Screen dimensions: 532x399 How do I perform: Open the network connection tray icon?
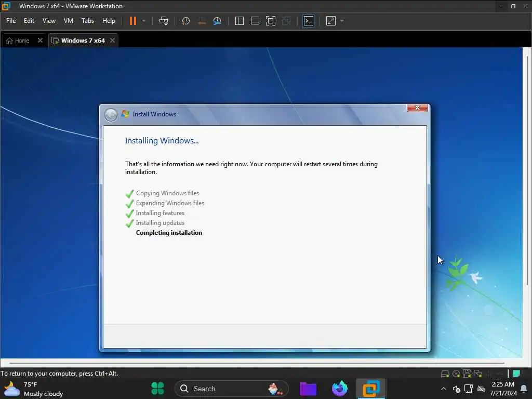tap(469, 389)
